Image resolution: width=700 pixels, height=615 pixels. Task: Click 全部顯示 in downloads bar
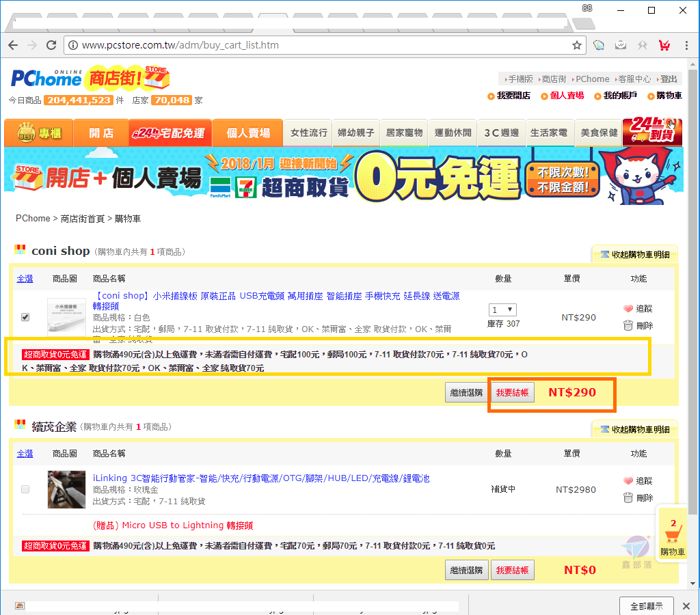647,606
